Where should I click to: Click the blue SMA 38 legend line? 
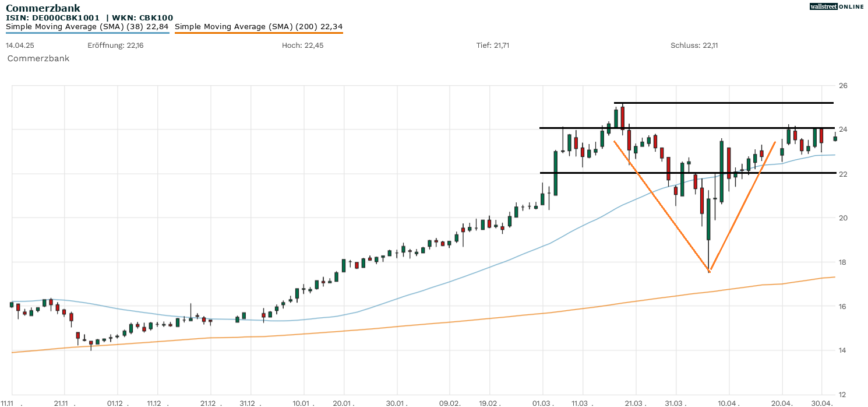87,33
